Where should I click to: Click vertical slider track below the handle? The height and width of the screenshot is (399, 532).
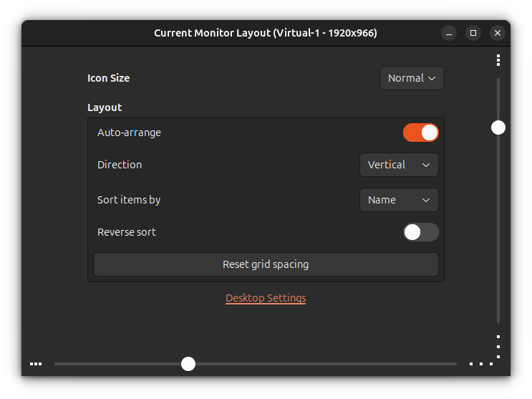[x=498, y=229]
